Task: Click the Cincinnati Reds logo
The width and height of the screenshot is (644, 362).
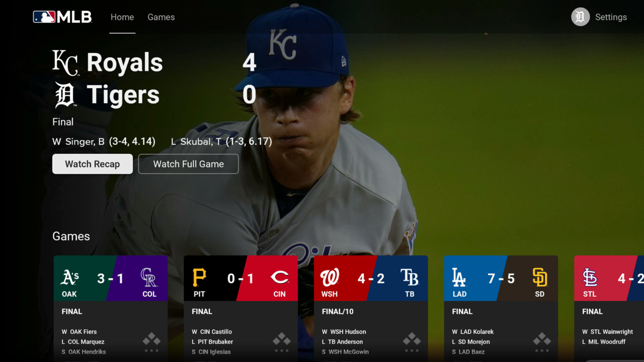Action: tap(279, 277)
